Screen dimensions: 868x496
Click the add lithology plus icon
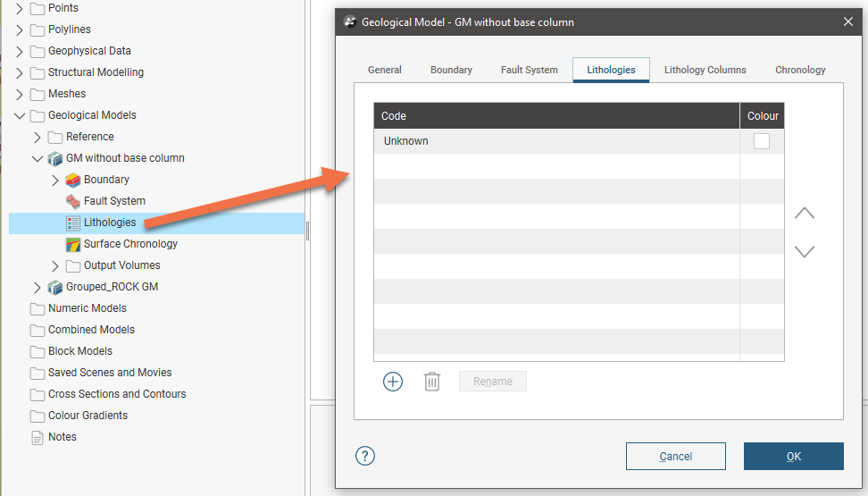393,382
